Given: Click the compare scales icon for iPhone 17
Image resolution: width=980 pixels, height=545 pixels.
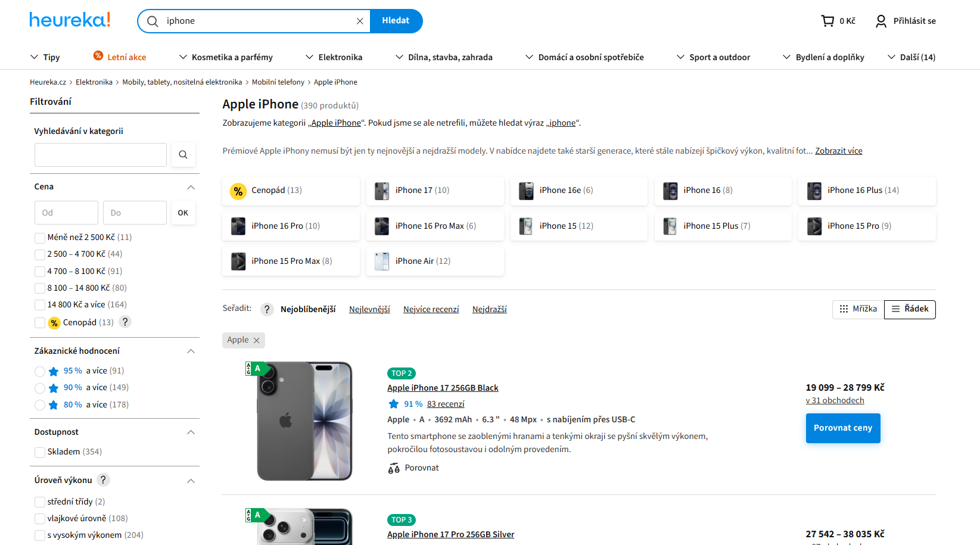Looking at the screenshot, I should tap(394, 468).
